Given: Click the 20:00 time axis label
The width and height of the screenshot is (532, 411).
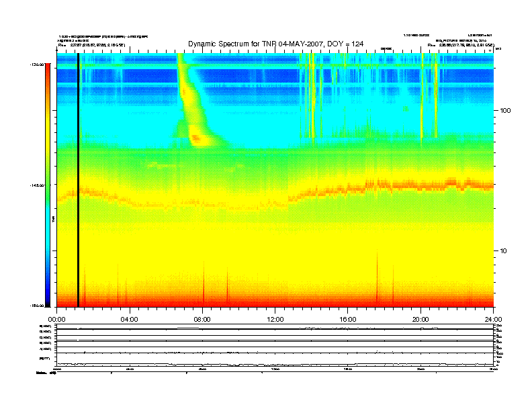Looking at the screenshot, I should point(420,320).
